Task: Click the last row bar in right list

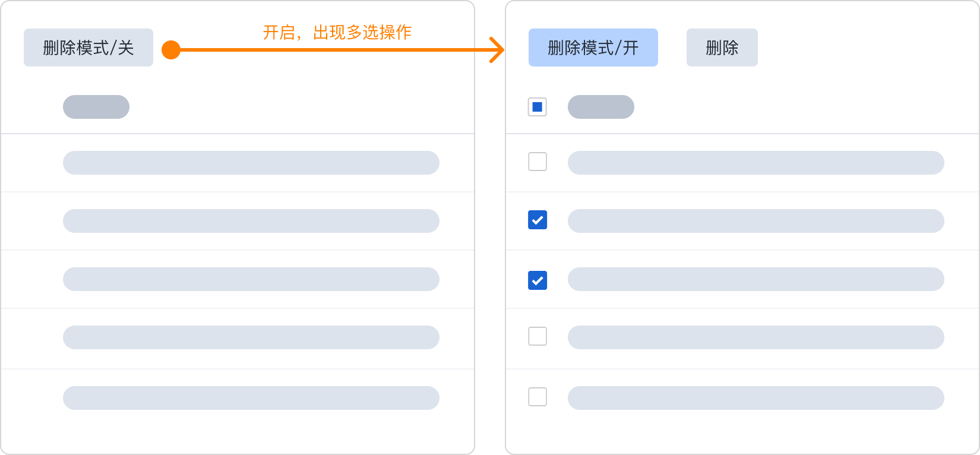Action: tap(755, 398)
